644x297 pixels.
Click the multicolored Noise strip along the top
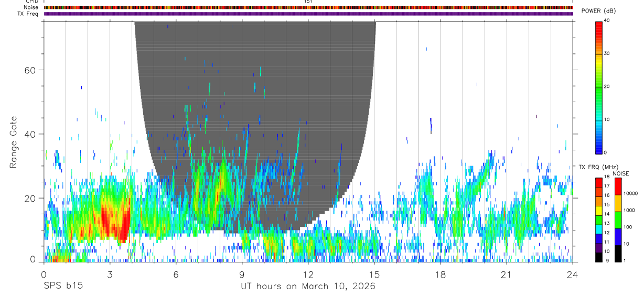point(308,7)
